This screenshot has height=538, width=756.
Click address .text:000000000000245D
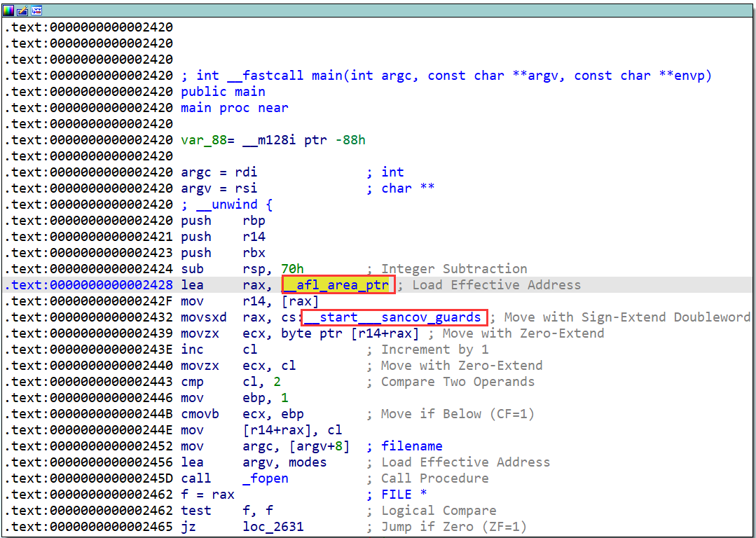89,478
